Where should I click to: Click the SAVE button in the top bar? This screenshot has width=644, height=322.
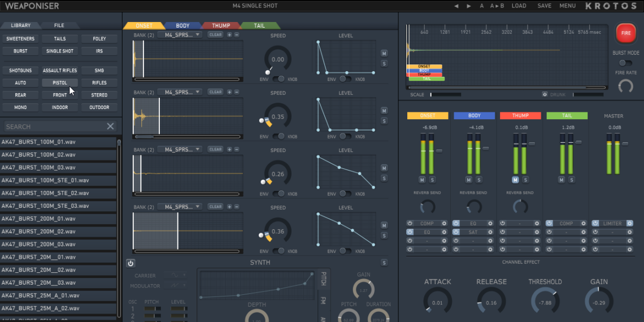[544, 6]
